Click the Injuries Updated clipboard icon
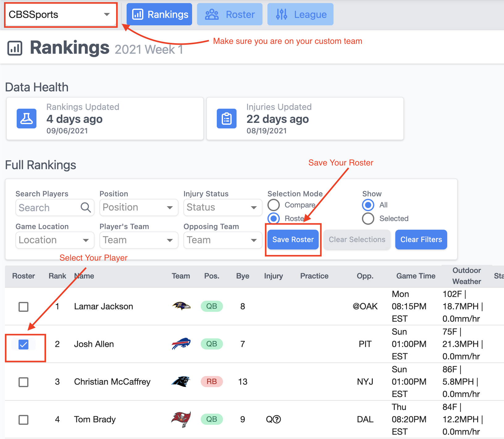504x439 pixels. click(227, 118)
